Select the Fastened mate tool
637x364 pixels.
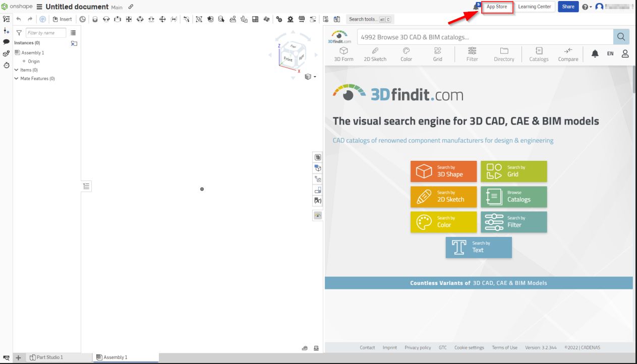(95, 19)
